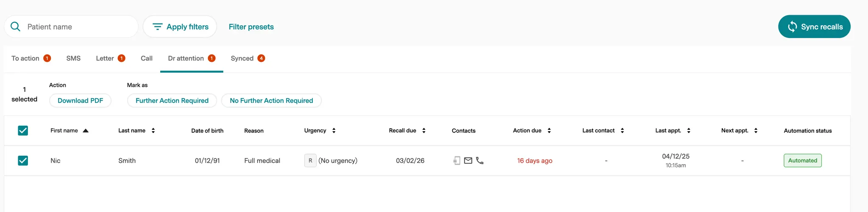This screenshot has height=212, width=868.
Task: Click the SMS phone contact icon
Action: click(x=456, y=161)
